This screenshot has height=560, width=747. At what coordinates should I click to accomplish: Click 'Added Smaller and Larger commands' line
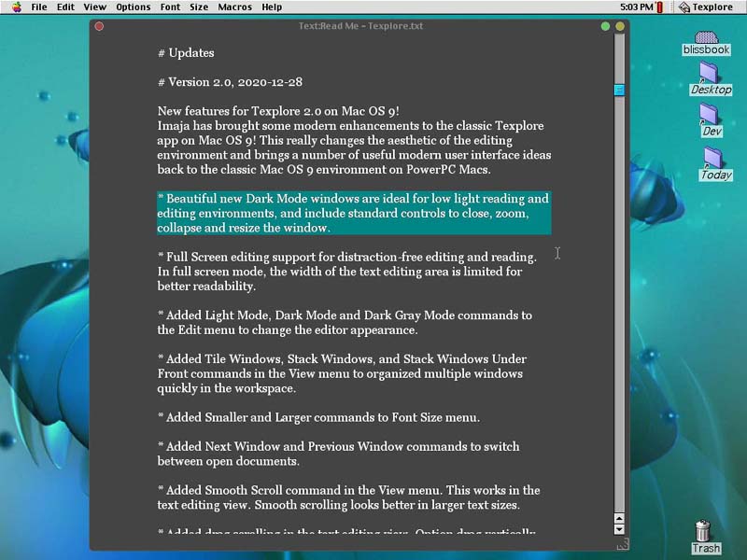point(318,417)
